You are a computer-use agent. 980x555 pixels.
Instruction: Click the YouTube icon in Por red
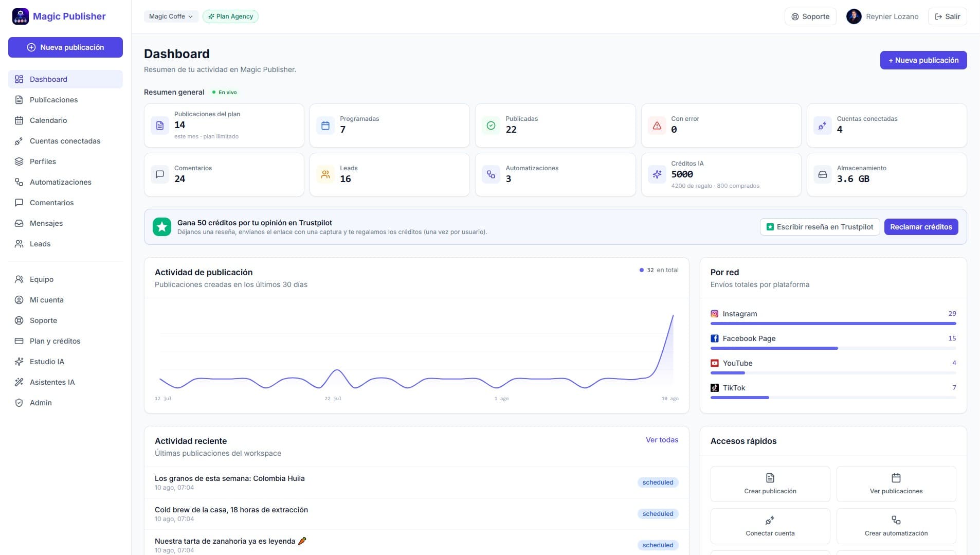[715, 363]
